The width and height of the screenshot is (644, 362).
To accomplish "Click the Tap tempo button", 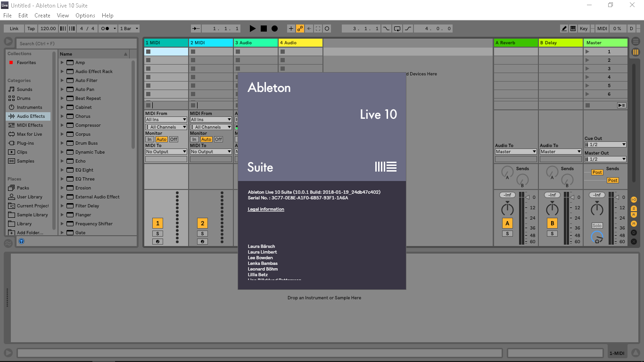I will 31,29.
